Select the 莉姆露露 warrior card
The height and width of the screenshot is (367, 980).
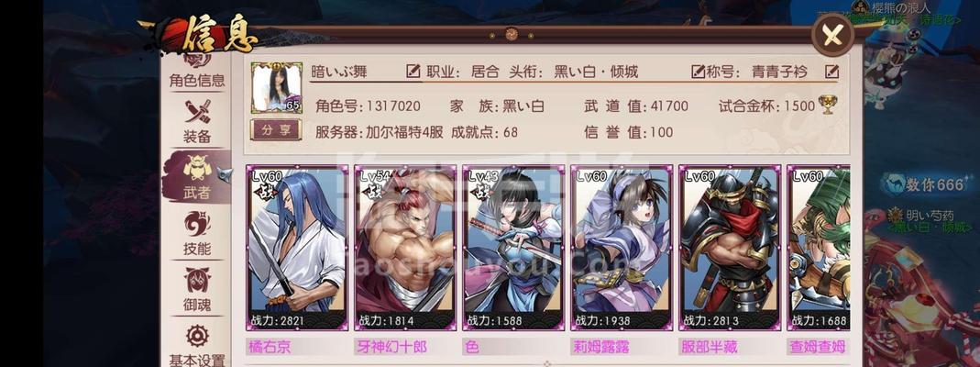(622, 248)
